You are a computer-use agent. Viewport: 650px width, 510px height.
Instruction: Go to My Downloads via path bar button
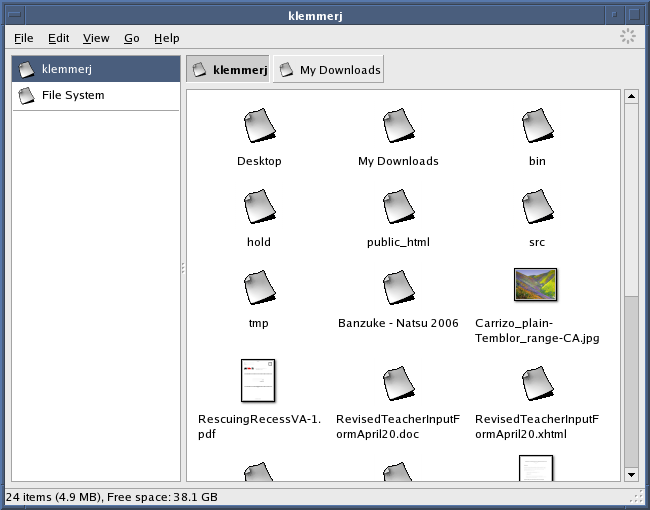point(328,69)
